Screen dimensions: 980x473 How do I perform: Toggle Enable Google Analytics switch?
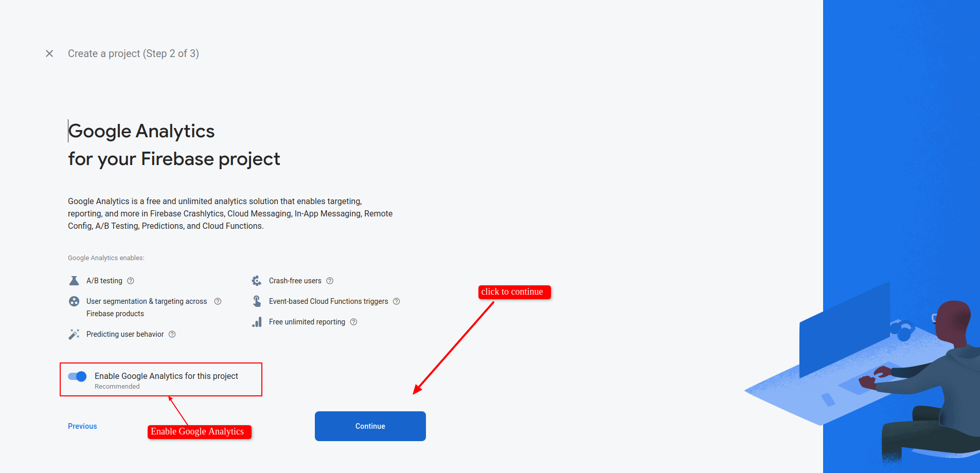(77, 376)
